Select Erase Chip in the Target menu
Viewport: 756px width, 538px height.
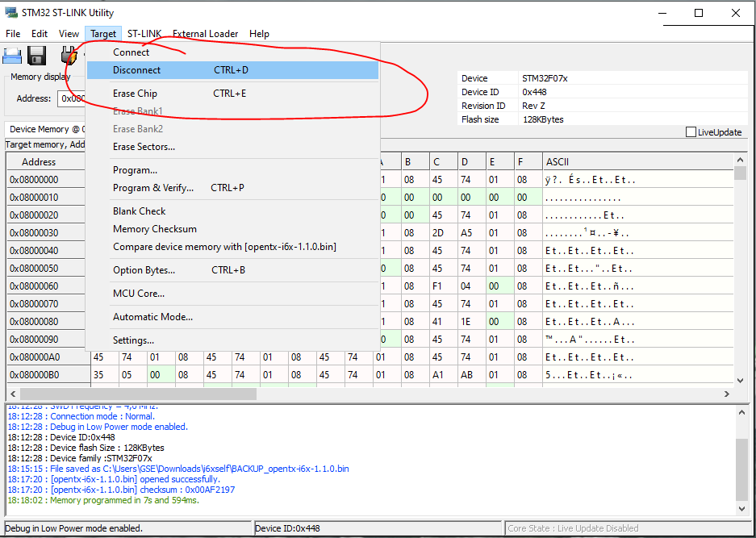135,94
